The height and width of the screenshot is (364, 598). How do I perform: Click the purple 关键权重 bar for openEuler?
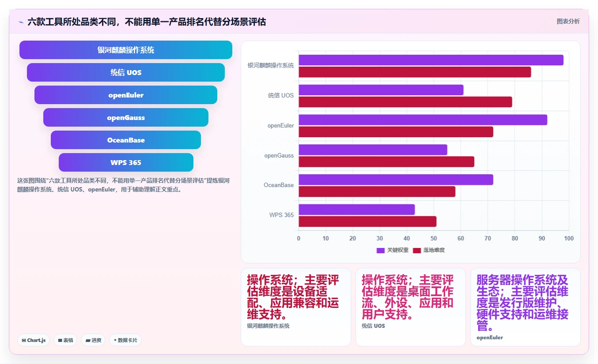click(x=423, y=120)
